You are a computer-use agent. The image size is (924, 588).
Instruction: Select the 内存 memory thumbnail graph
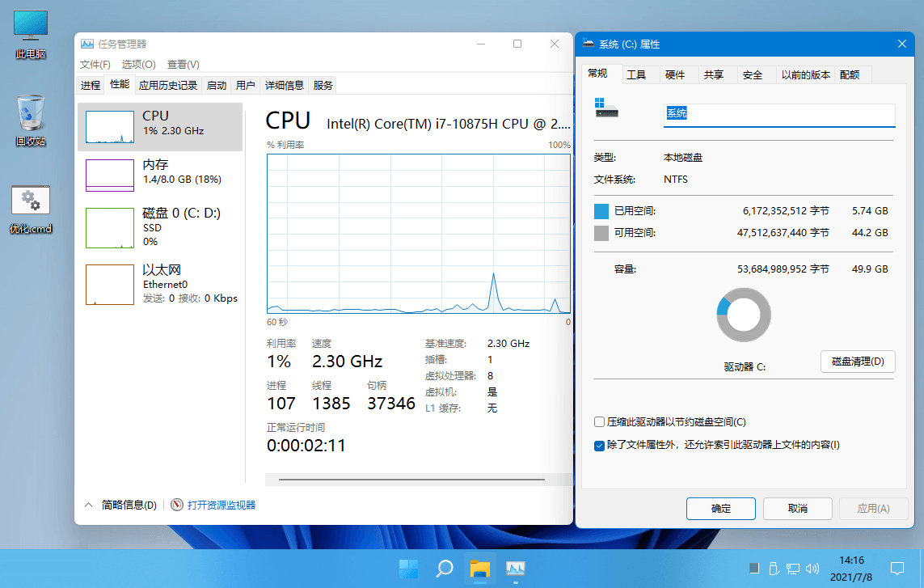tap(110, 176)
